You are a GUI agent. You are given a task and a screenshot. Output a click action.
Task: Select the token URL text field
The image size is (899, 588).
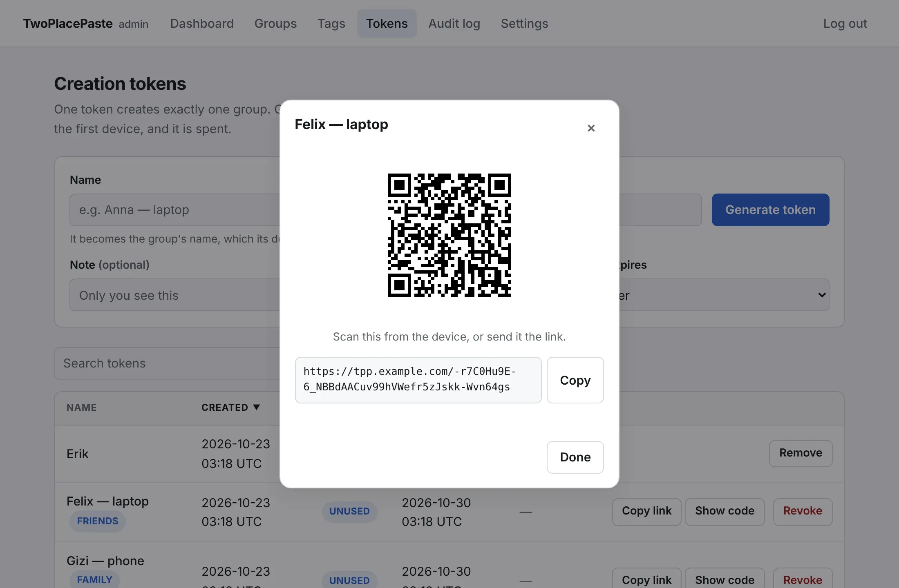click(418, 380)
